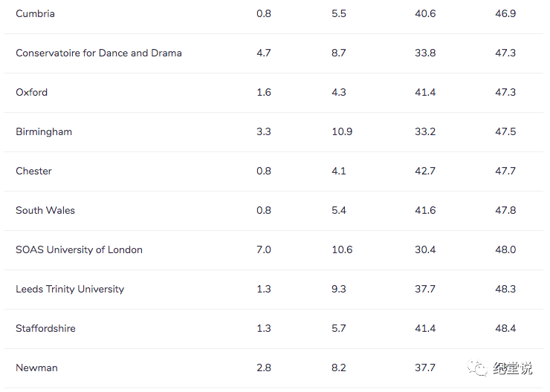Click the Birmingham row label
550x392 pixels.
click(x=44, y=131)
